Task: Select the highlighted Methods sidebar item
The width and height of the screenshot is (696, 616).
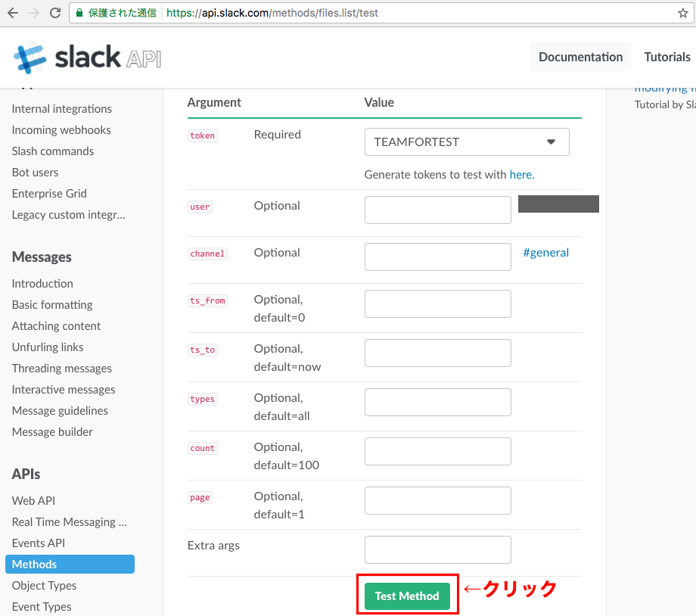Action: pos(70,564)
